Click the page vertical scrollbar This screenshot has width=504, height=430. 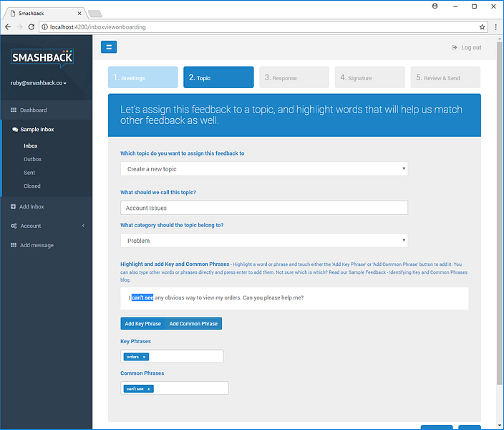tap(499, 212)
